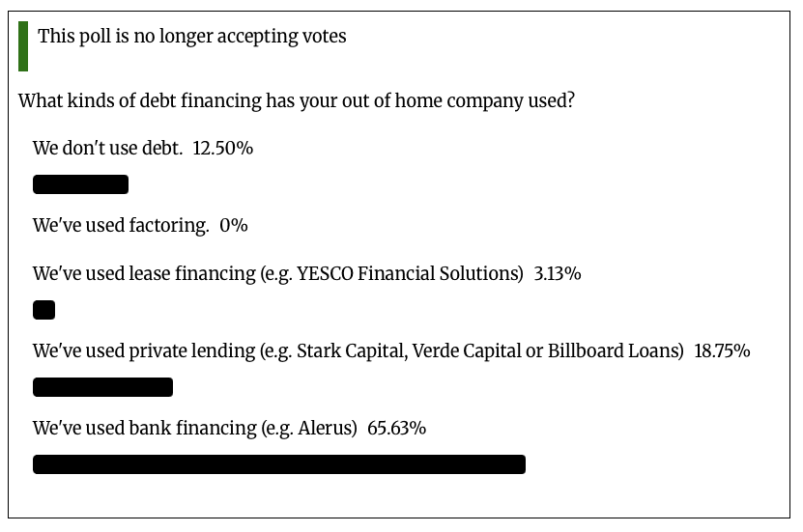803x532 pixels.
Task: Click the poll question about debt financing
Action: pos(296,100)
